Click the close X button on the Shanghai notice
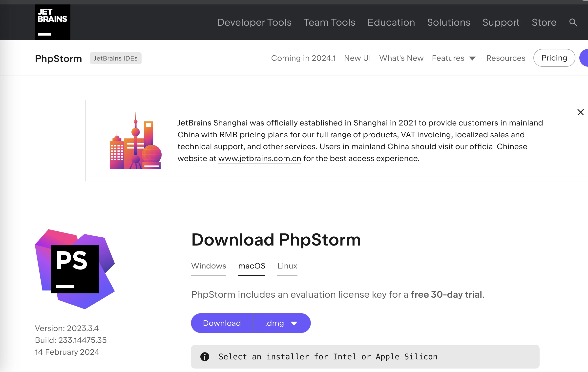The width and height of the screenshot is (588, 372). coord(580,112)
